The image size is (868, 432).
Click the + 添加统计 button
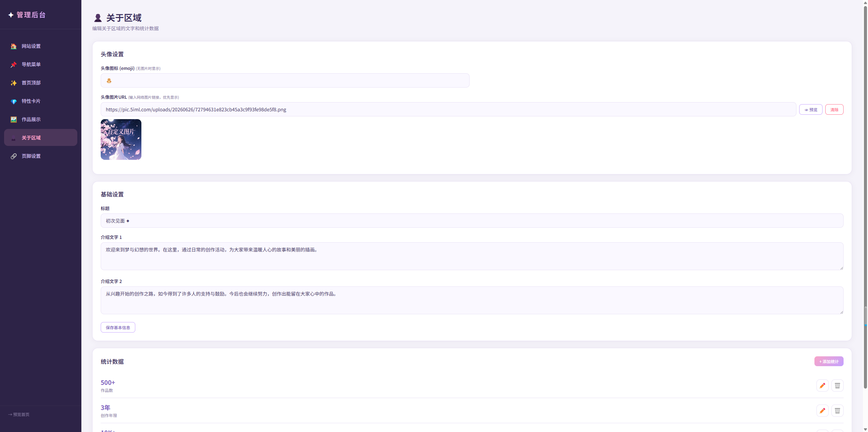point(829,361)
